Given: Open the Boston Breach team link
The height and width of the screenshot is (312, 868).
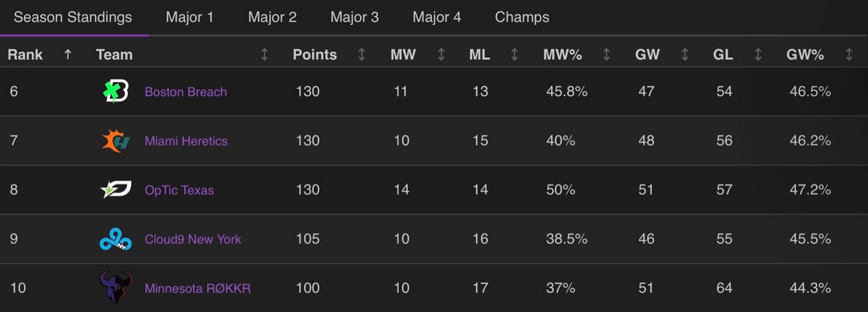Looking at the screenshot, I should (x=185, y=92).
